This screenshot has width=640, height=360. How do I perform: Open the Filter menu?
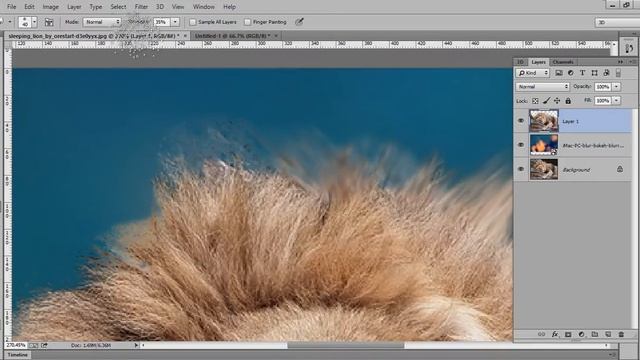pyautogui.click(x=141, y=7)
